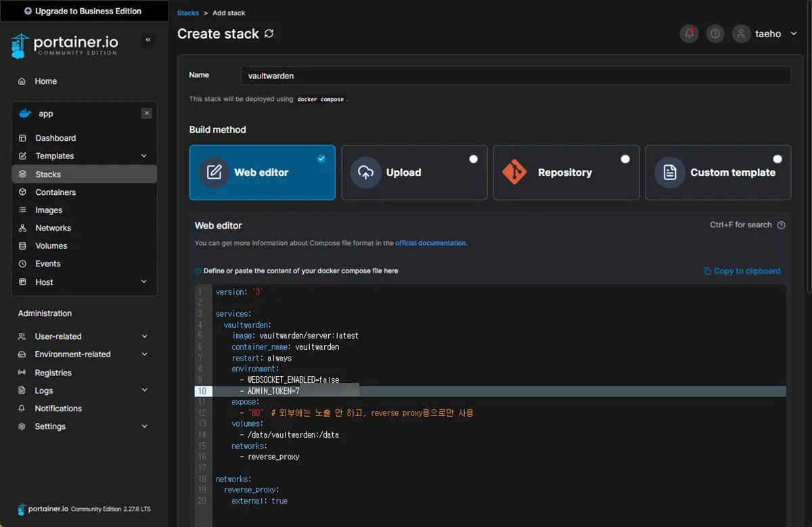Close the app environment with X icon
This screenshot has height=527, width=812.
click(x=146, y=114)
